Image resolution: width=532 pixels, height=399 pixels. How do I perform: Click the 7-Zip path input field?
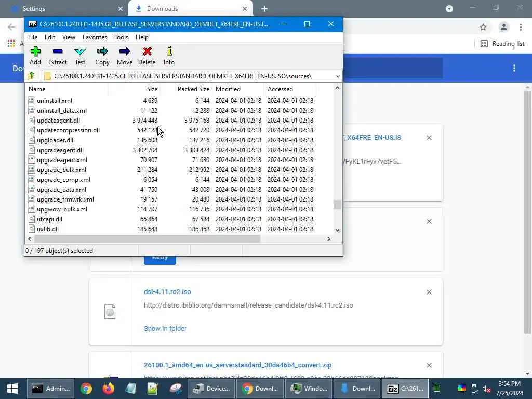[x=192, y=76]
